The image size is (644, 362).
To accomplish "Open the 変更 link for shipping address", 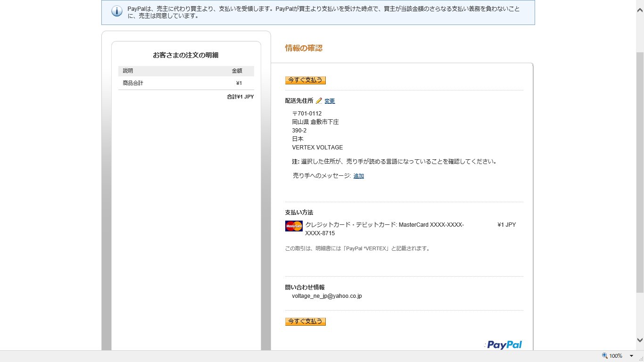I will [x=330, y=101].
